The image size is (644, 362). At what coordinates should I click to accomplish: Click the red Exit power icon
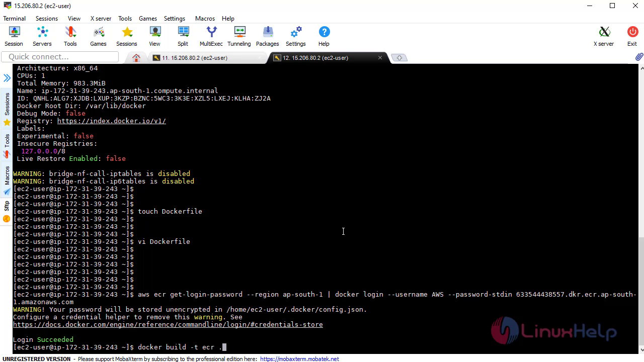(632, 36)
